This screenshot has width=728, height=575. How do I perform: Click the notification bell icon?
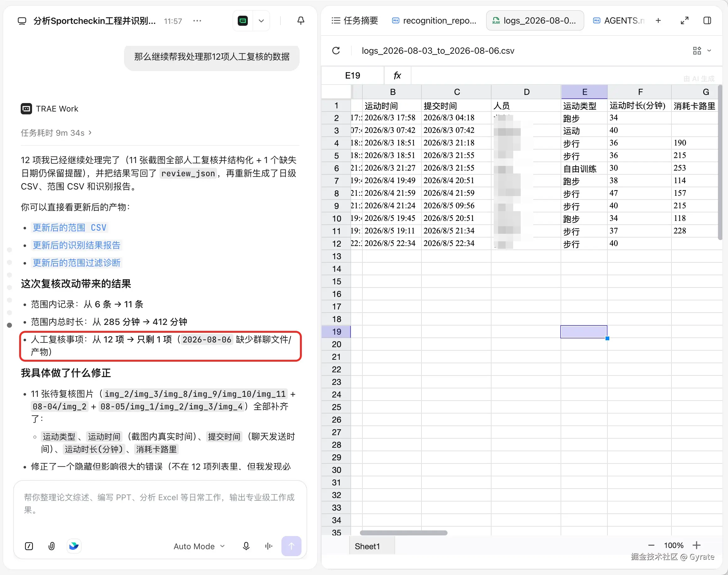[301, 21]
